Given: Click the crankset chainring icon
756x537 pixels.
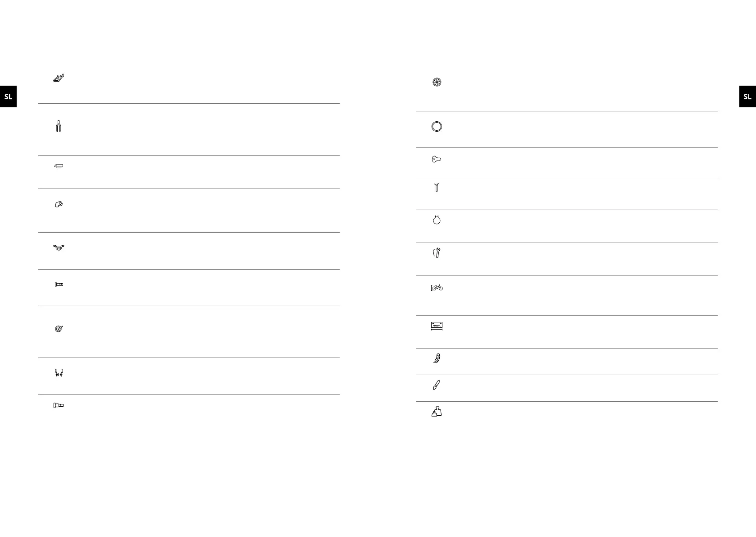Looking at the screenshot, I should 58,329.
